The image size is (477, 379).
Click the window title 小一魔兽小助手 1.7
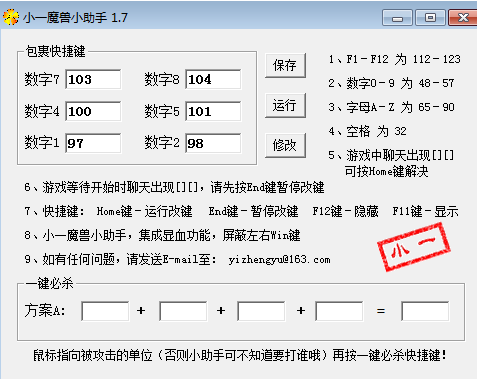75,18
